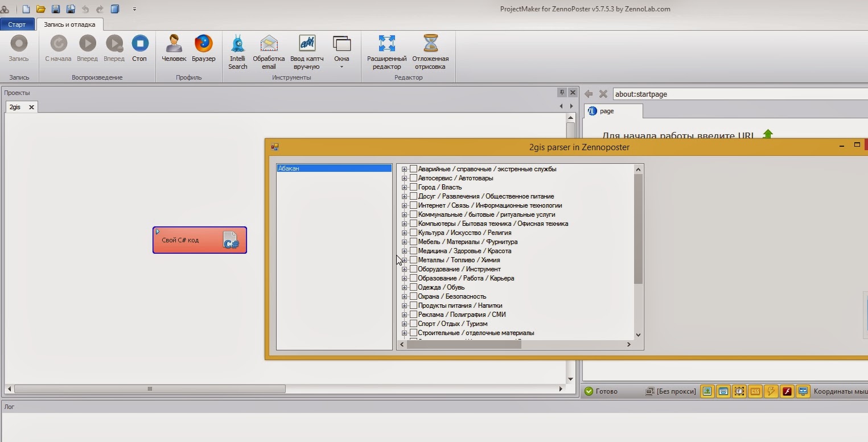Click Строительные / отделочные материалы label

click(476, 333)
